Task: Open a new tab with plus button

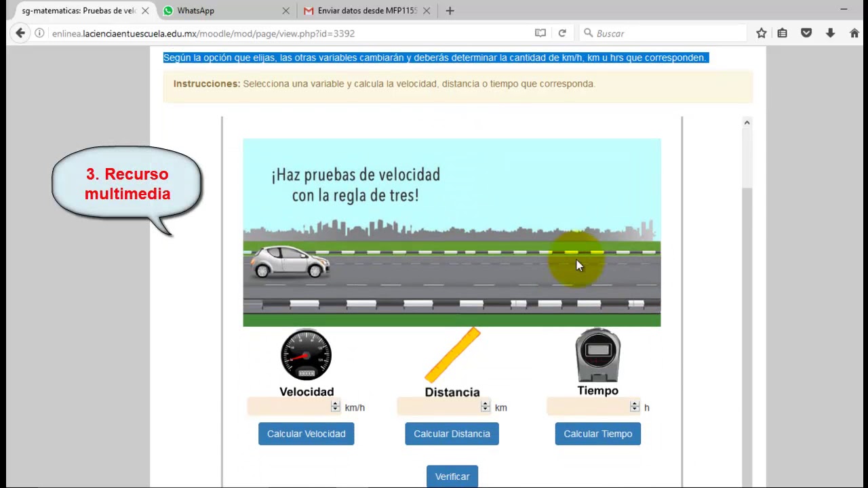Action: click(450, 11)
